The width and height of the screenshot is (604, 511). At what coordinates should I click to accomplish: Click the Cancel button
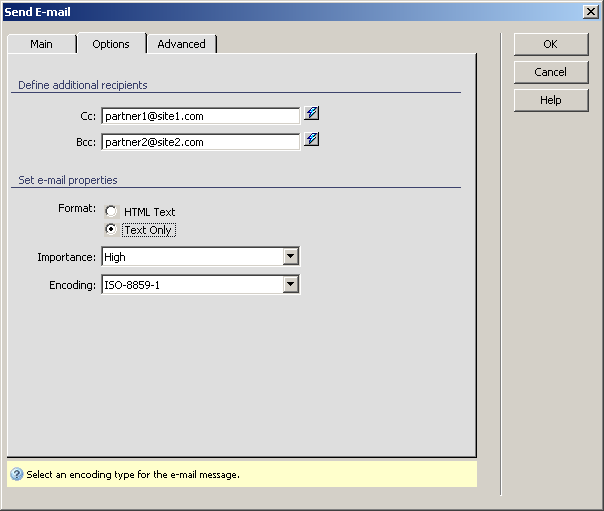(550, 72)
